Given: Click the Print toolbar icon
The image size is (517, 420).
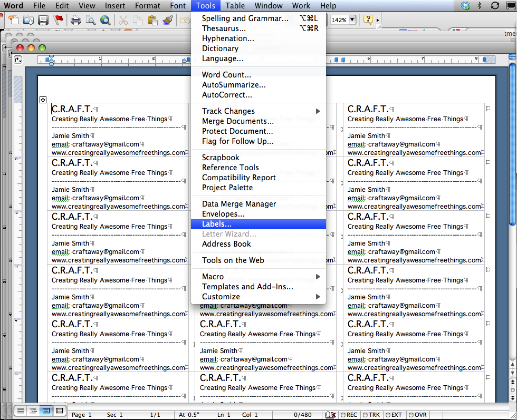Looking at the screenshot, I should (x=76, y=20).
